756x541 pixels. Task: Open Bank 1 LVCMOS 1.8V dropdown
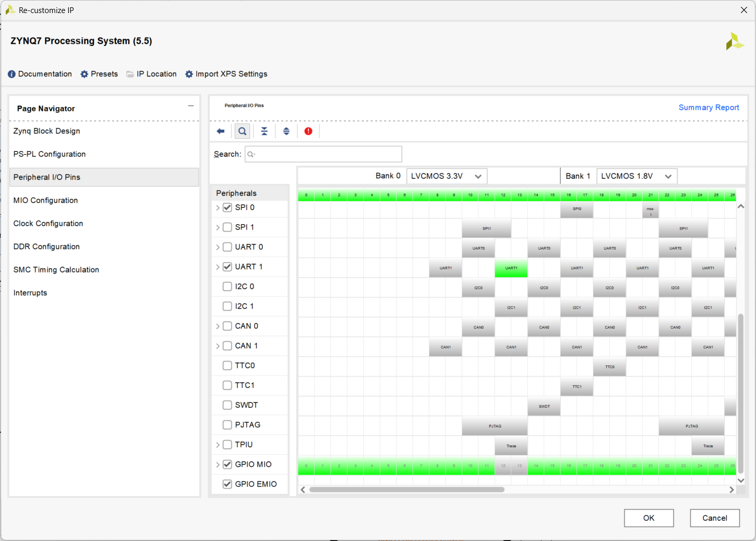[x=637, y=176]
